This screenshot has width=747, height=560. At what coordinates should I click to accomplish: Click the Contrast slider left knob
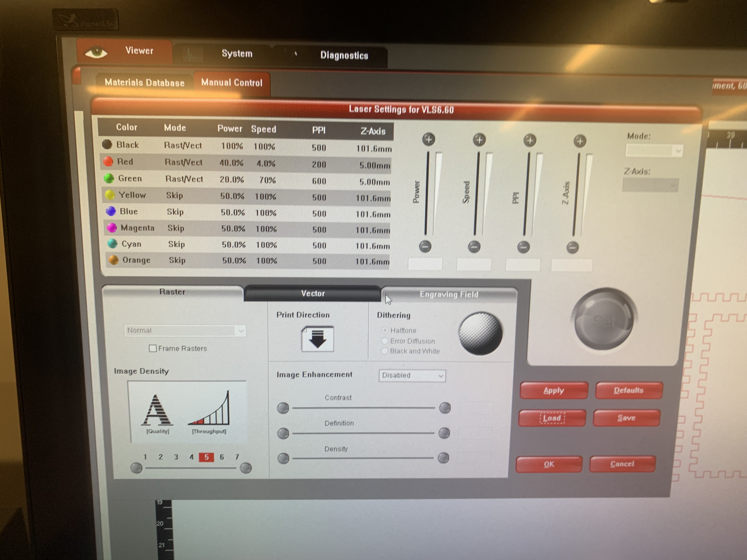(283, 408)
